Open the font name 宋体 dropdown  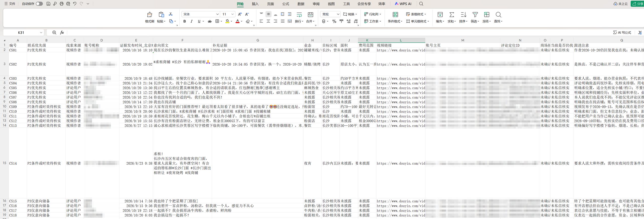[217, 14]
